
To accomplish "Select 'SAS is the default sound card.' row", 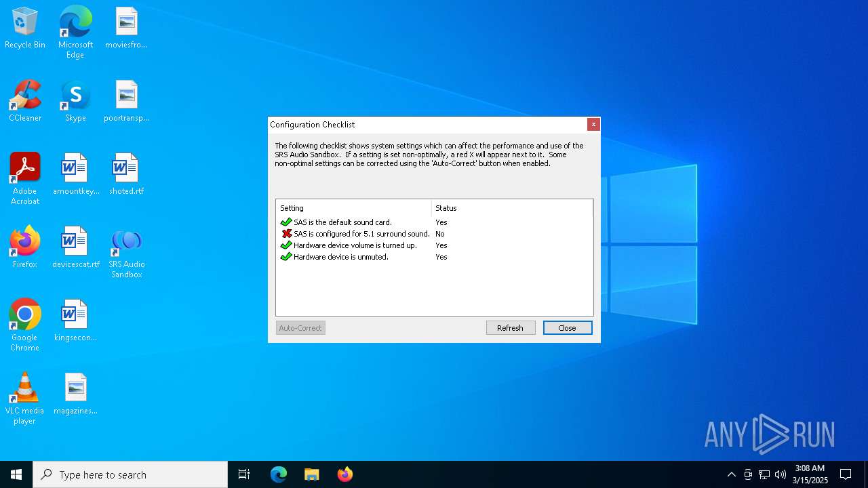I will [434, 222].
